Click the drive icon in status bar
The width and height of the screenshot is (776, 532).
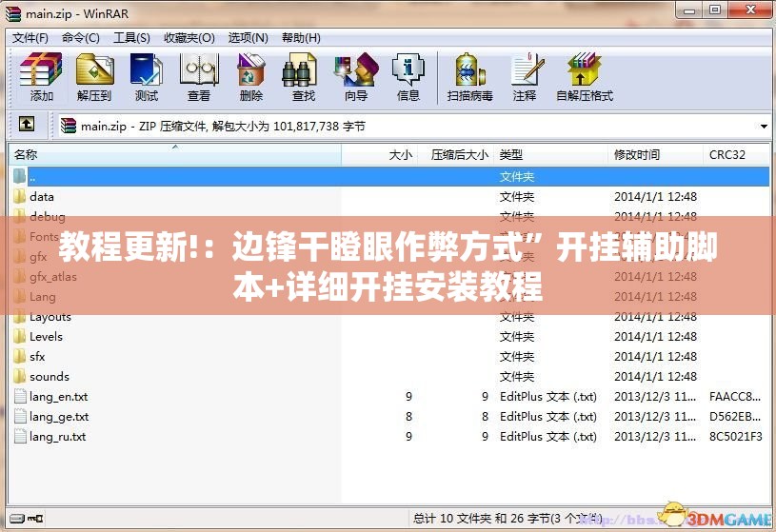[x=17, y=519]
